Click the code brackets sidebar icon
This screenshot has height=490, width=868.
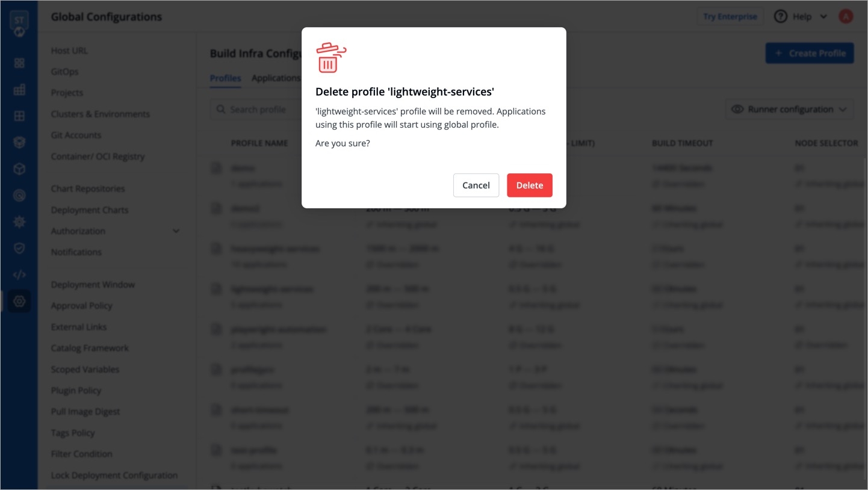point(19,274)
